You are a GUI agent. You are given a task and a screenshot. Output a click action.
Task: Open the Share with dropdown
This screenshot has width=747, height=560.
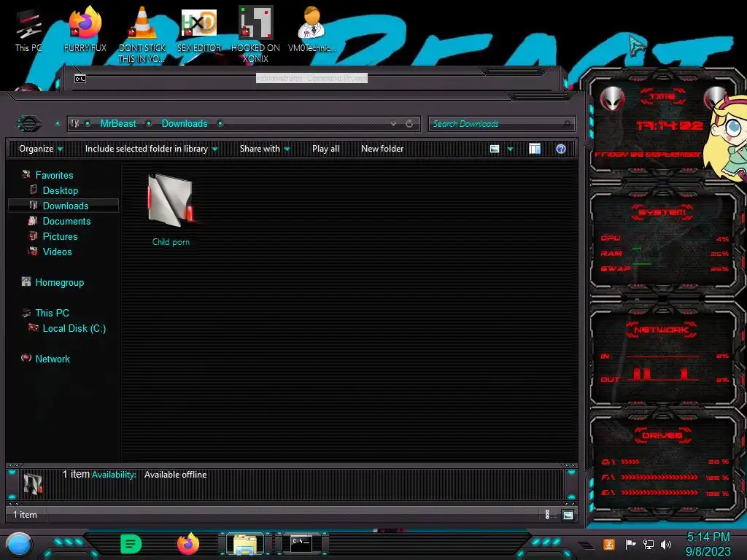265,149
